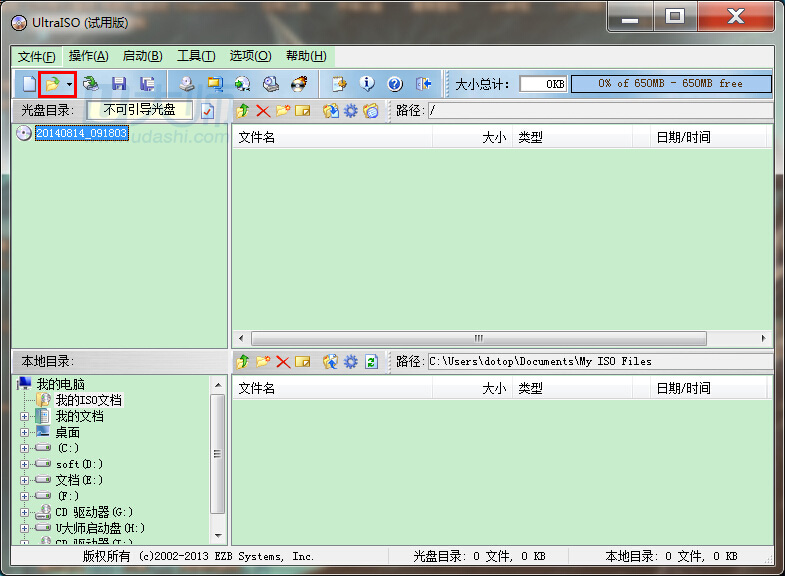Click the disc list horizontal scrollbar thumb
The height and width of the screenshot is (576, 785).
coord(479,338)
